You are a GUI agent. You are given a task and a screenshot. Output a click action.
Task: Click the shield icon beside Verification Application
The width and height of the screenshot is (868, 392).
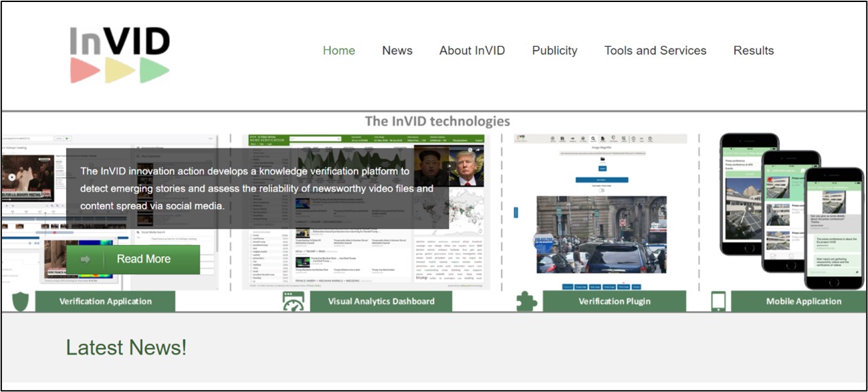[19, 302]
